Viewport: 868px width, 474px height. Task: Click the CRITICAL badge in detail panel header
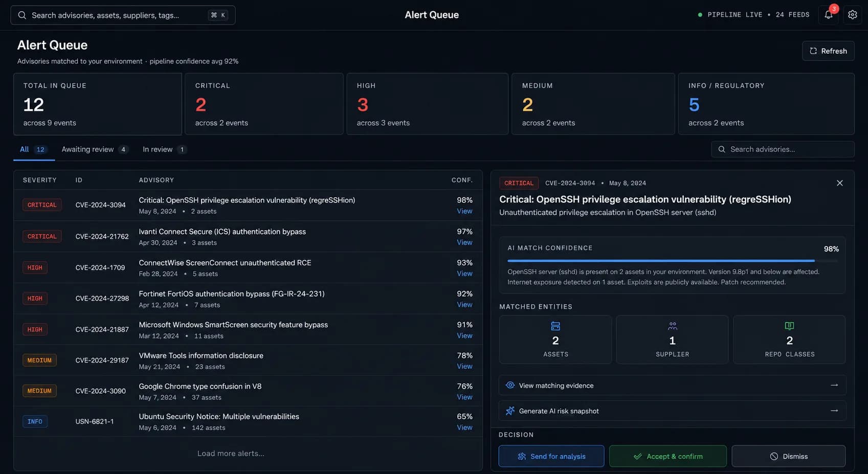(x=519, y=183)
